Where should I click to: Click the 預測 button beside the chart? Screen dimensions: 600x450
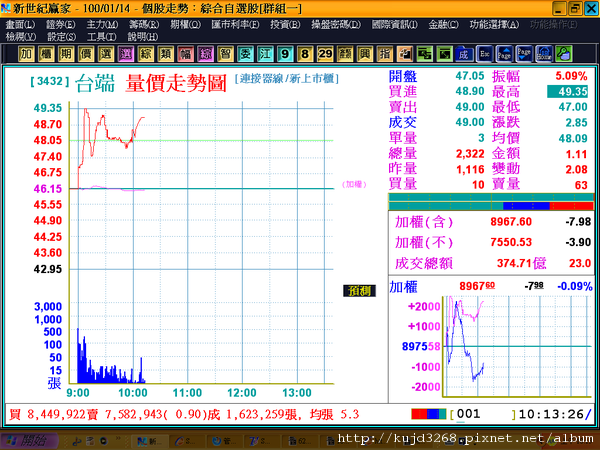pos(359,291)
